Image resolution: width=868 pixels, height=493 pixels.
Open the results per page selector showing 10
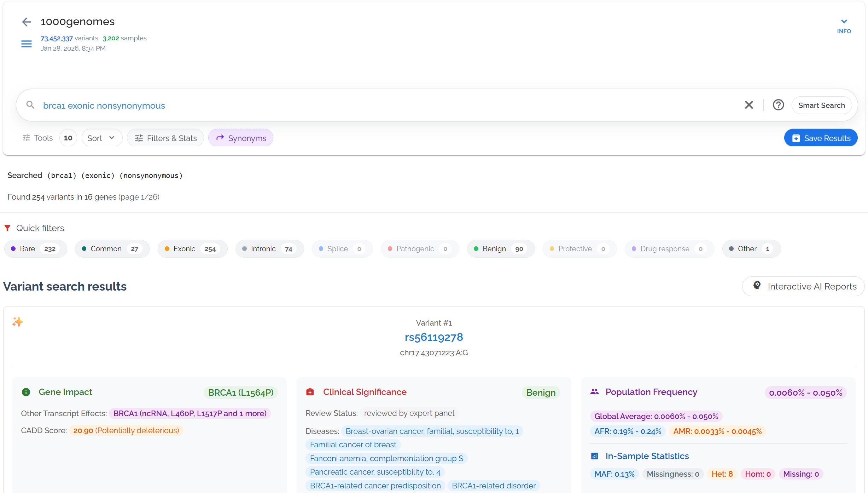click(68, 138)
